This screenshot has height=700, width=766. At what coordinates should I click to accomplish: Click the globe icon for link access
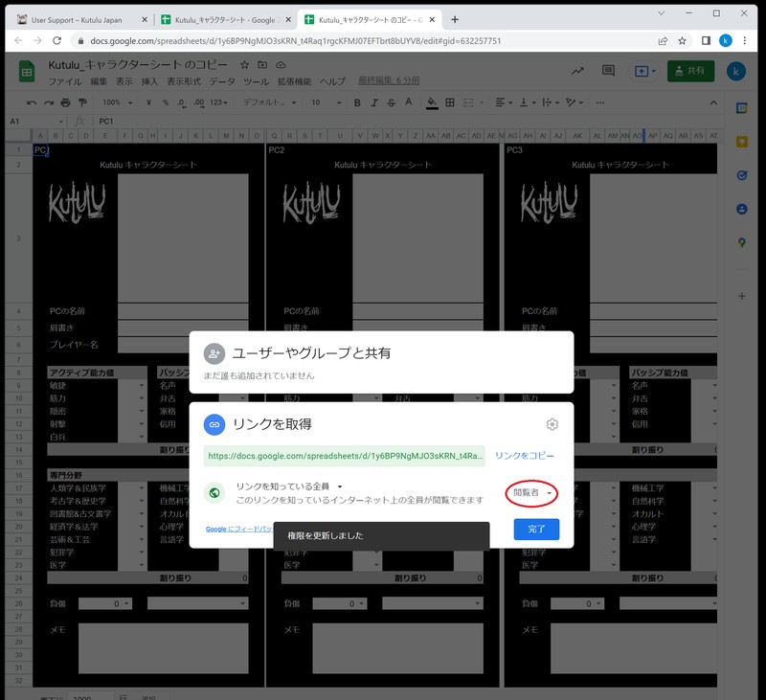pos(214,493)
